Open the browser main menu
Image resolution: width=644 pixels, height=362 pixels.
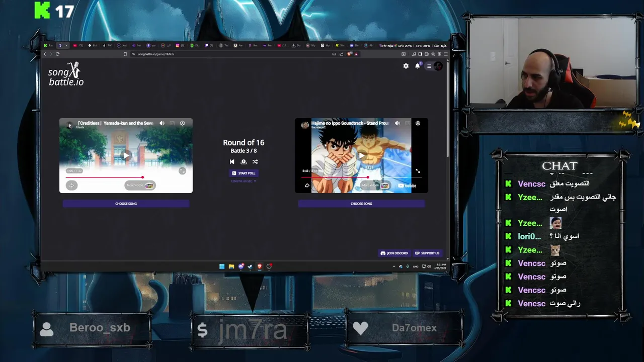coord(446,54)
